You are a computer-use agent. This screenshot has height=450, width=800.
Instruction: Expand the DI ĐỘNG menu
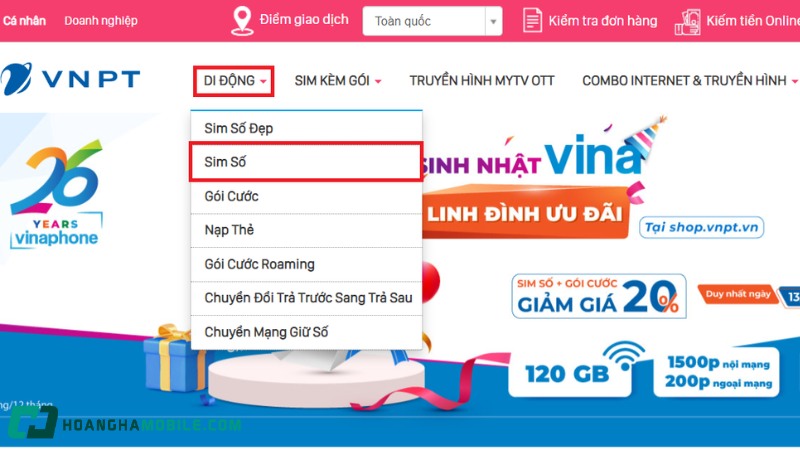[x=234, y=81]
